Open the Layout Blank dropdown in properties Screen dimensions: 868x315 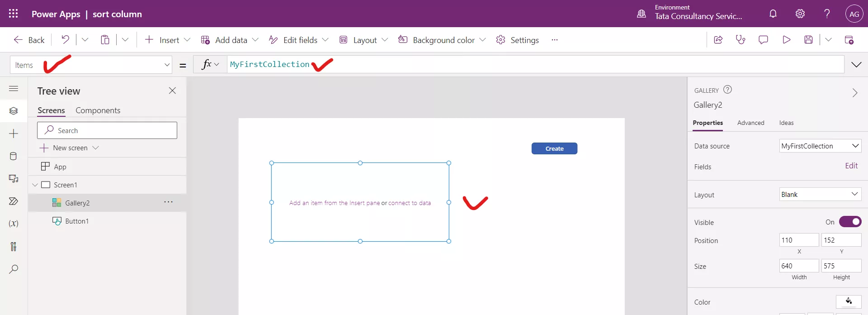click(x=820, y=194)
